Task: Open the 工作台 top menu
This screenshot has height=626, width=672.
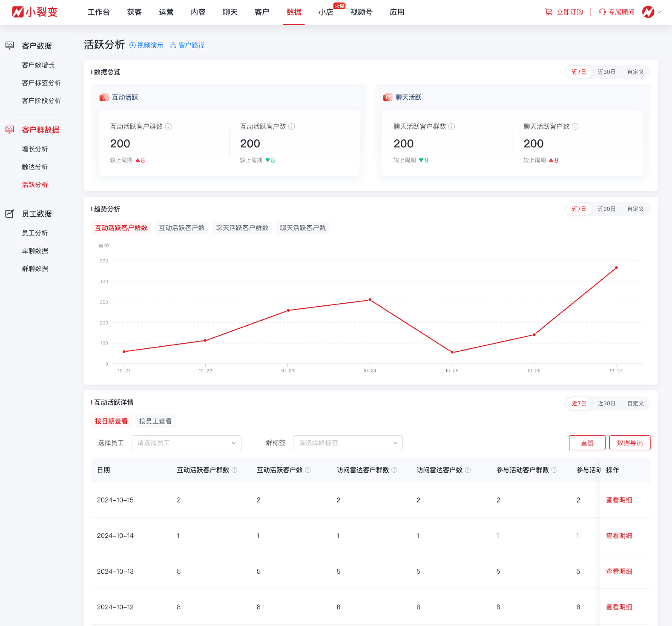Action: 99,12
